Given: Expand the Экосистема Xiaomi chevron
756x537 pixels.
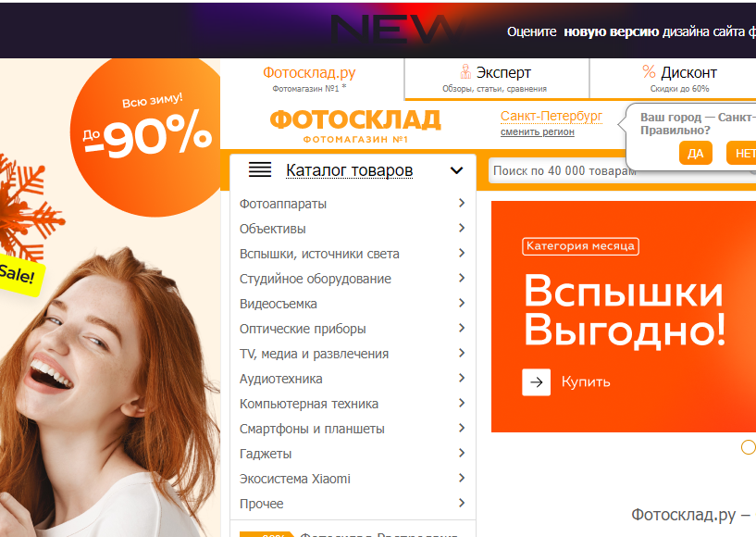Looking at the screenshot, I should [462, 478].
